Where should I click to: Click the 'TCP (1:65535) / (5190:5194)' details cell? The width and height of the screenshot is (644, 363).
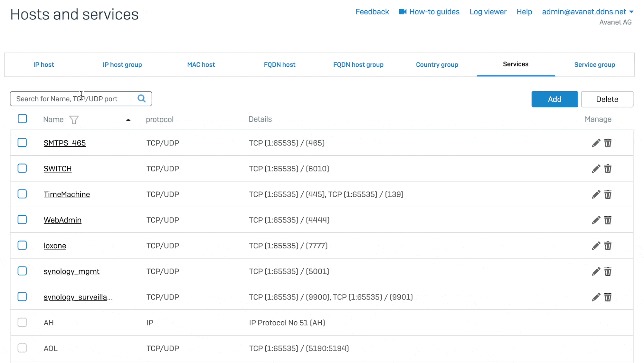[299, 348]
